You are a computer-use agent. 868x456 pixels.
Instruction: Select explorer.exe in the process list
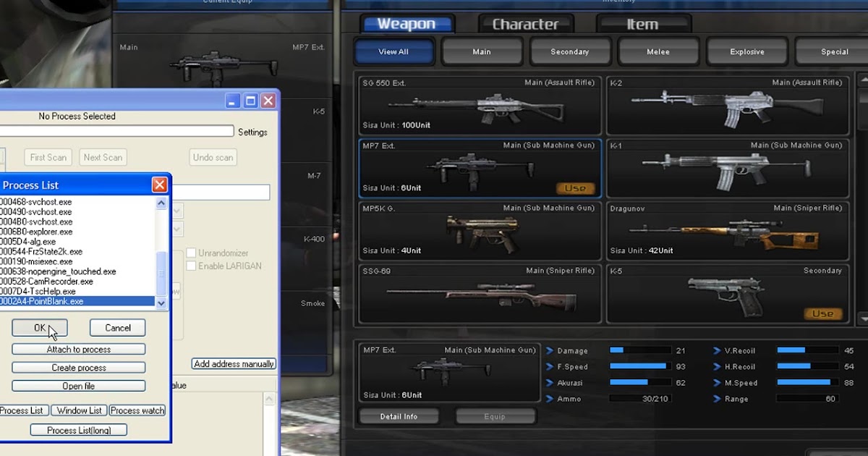click(x=77, y=232)
